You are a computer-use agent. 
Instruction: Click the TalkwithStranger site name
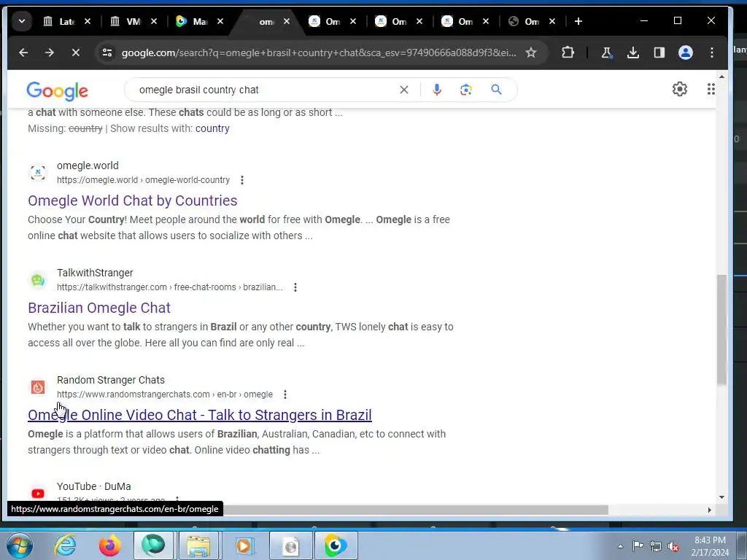(x=95, y=273)
